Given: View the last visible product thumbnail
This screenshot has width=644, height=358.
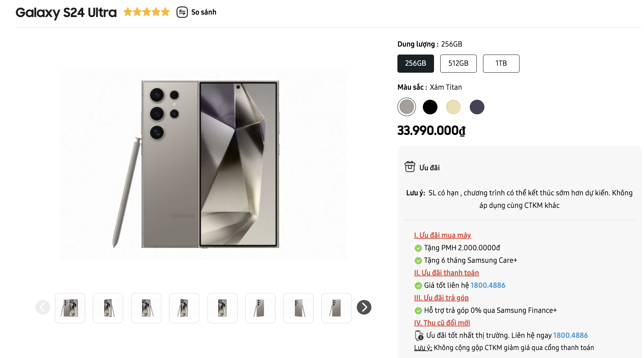Looking at the screenshot, I should [336, 308].
